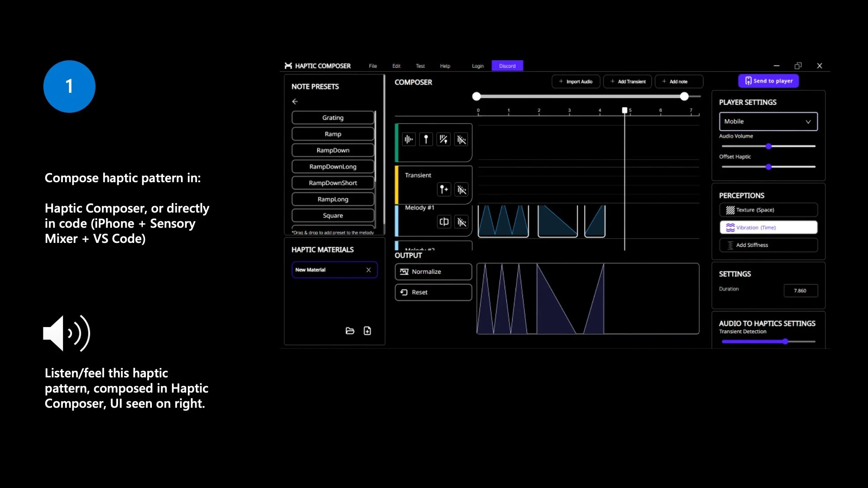
Task: Click the Import Audio button
Action: click(576, 82)
